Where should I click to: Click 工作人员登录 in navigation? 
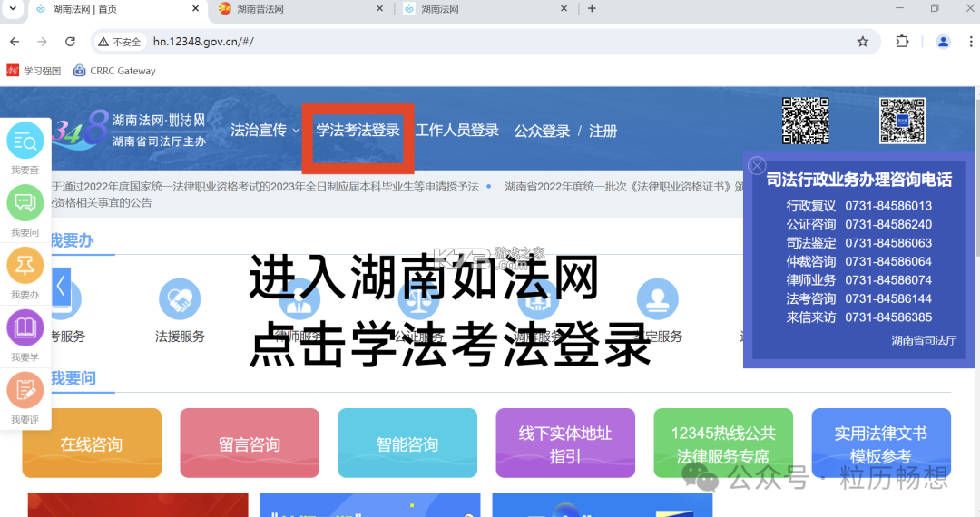coord(456,130)
